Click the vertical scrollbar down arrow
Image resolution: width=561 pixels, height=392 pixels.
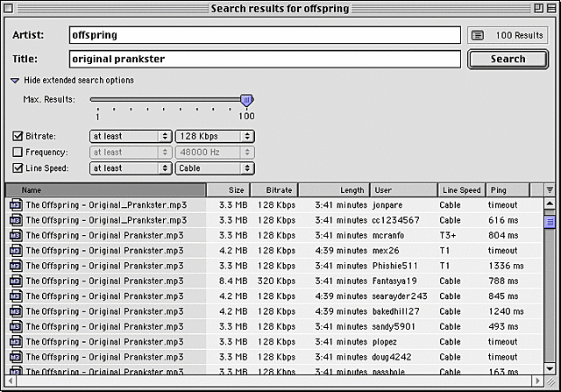tap(550, 368)
